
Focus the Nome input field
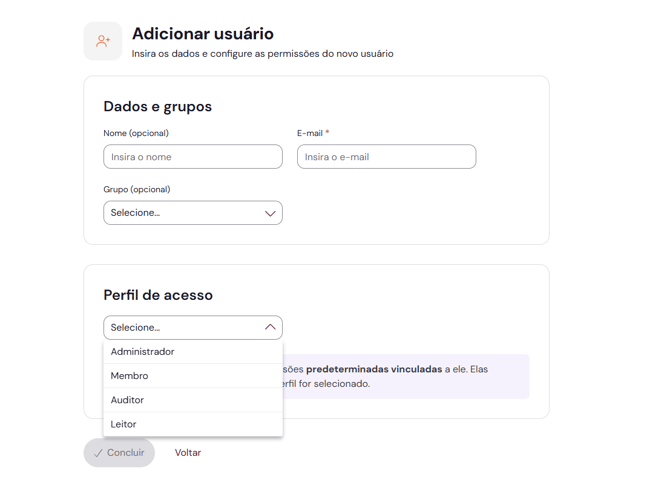192,157
